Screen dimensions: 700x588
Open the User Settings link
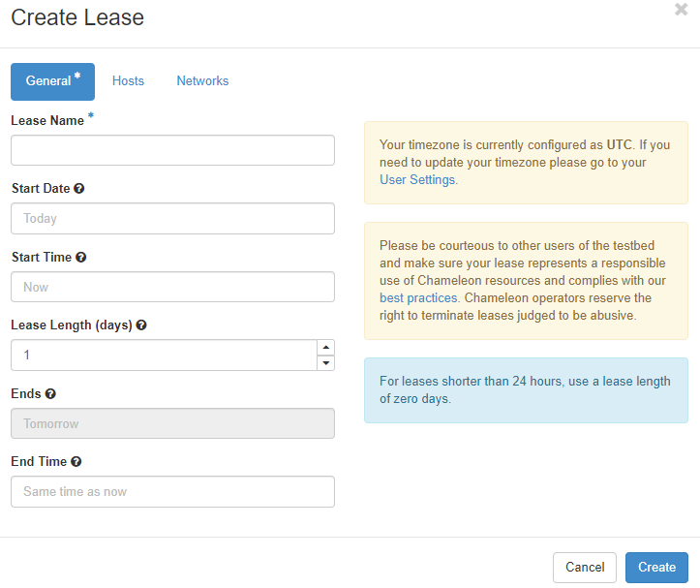point(417,179)
